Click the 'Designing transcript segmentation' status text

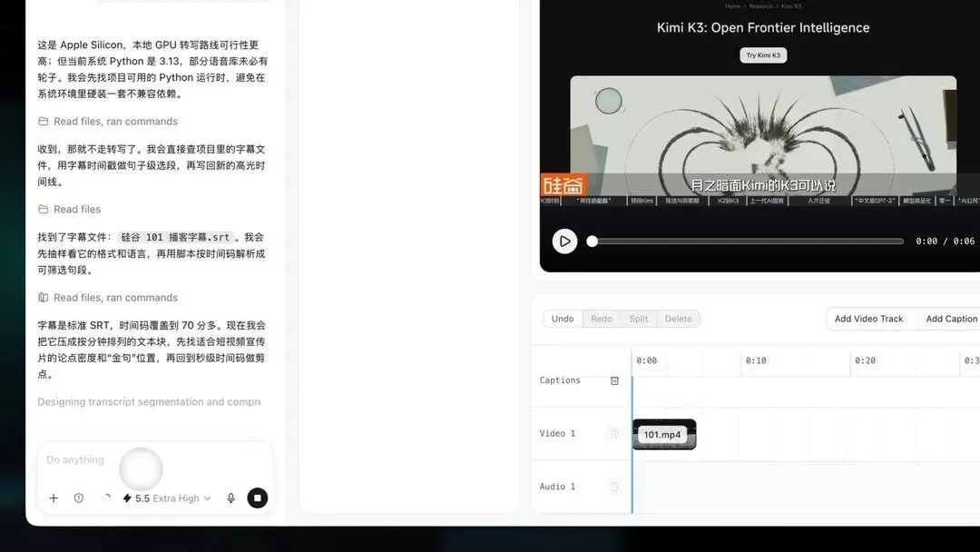pos(149,402)
